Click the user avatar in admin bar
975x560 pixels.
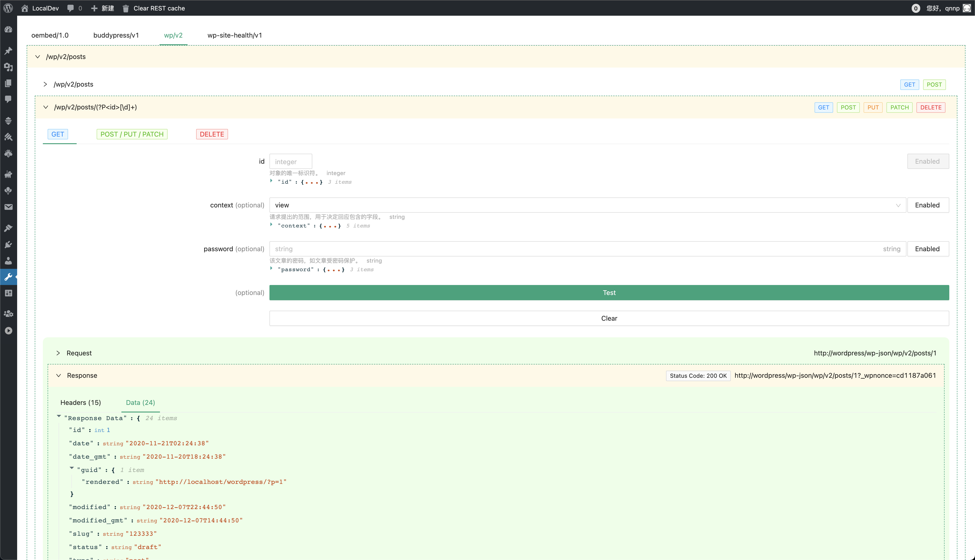(967, 8)
